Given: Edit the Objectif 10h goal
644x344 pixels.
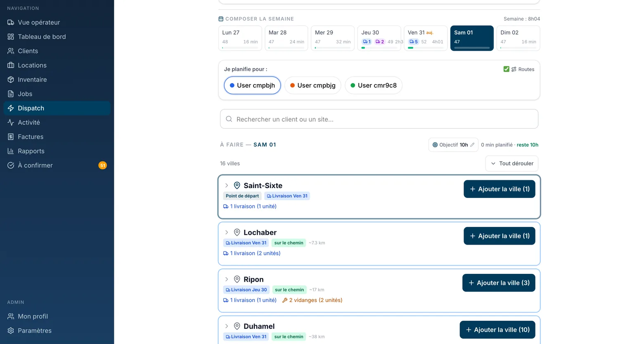Looking at the screenshot, I should click(453, 145).
